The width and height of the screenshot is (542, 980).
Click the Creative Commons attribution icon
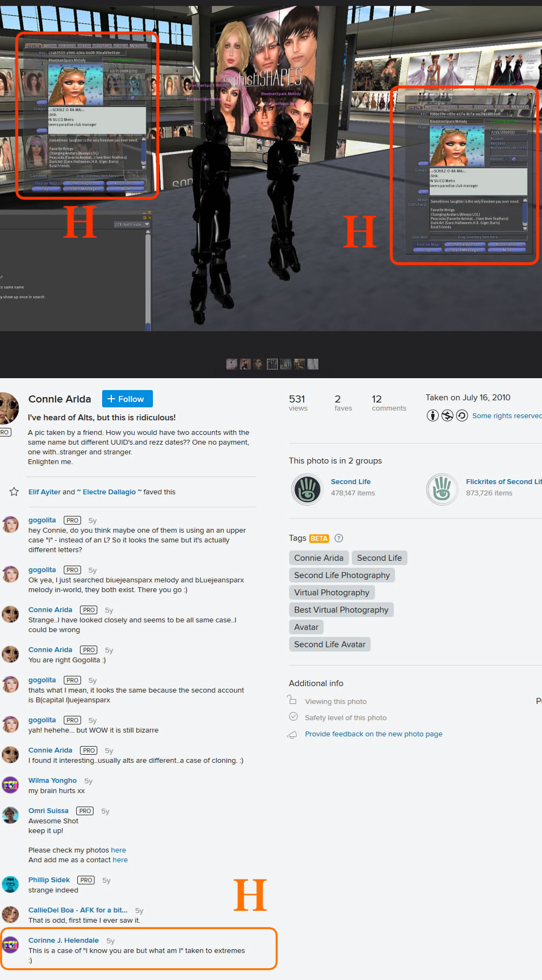pos(433,415)
